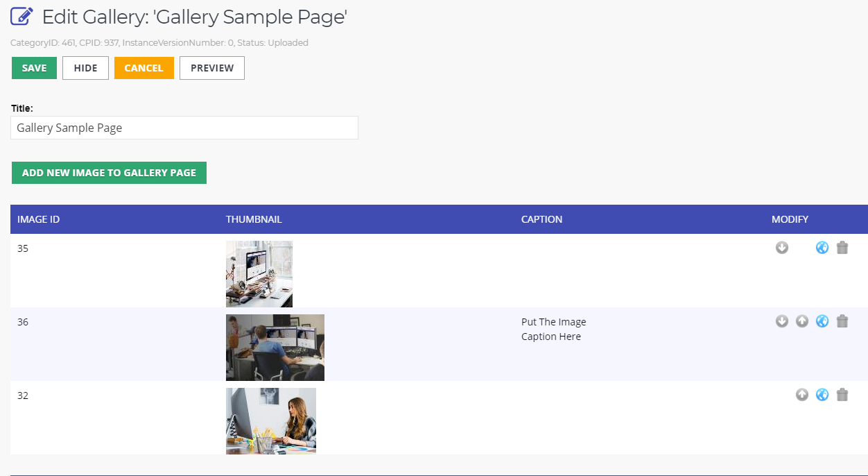Click the THUMBNAIL column header
This screenshot has width=868, height=476.
(254, 219)
